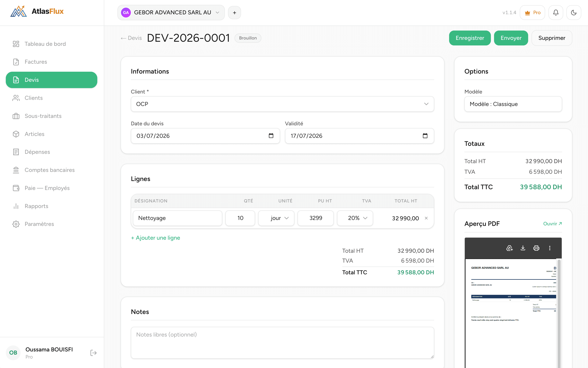Download the PDF preview
This screenshot has height=368, width=588.
point(523,248)
